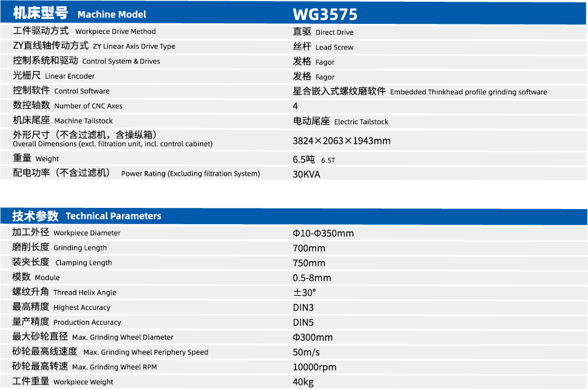Select the 30KVA power rating value
This screenshot has height=389, width=588.
[x=305, y=174]
